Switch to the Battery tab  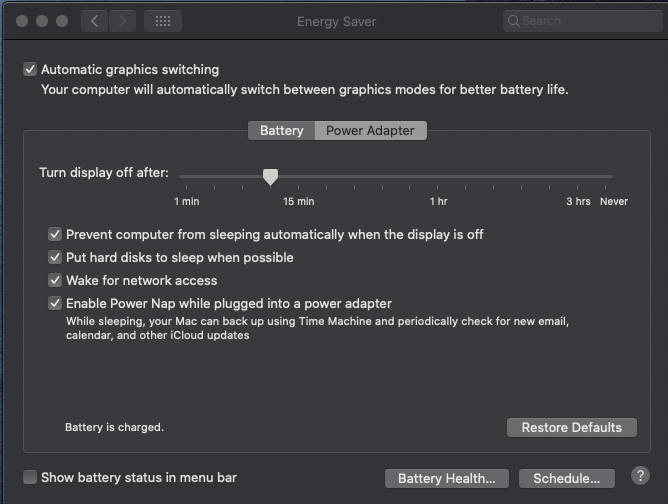pyautogui.click(x=282, y=130)
